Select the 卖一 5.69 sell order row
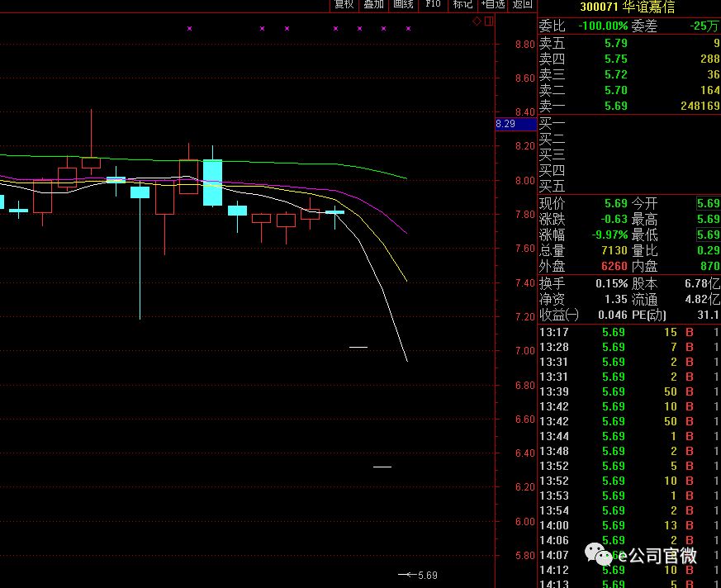The width and height of the screenshot is (721, 588). click(x=629, y=106)
